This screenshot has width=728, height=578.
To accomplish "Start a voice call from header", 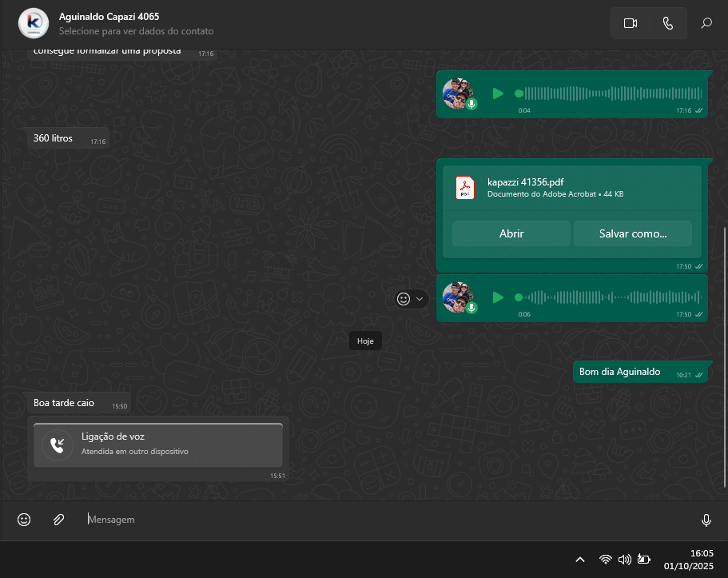I will tap(668, 23).
